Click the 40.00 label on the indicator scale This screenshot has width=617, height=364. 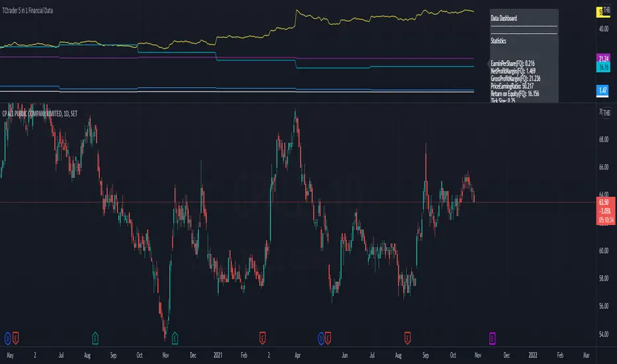pos(604,28)
